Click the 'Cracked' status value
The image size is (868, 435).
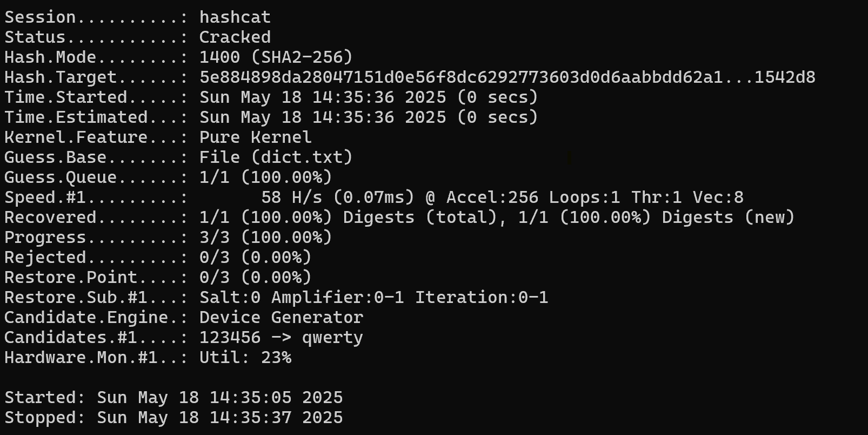235,37
